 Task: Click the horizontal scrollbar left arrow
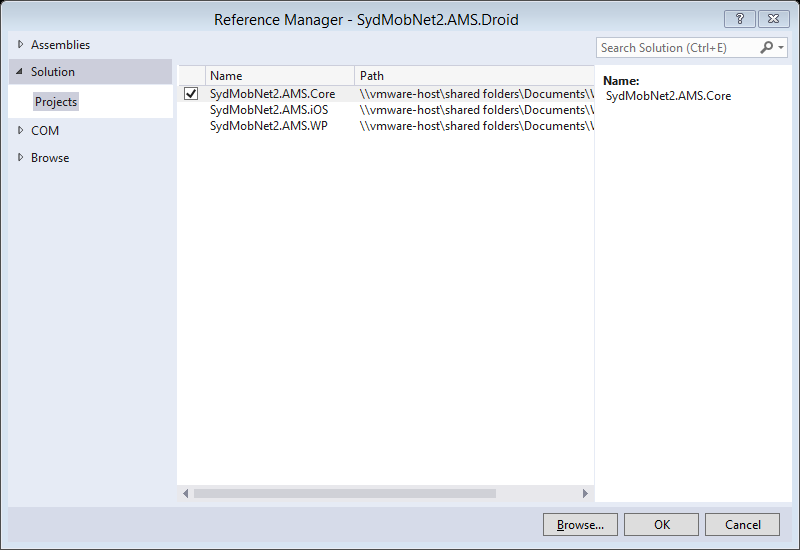click(x=185, y=493)
